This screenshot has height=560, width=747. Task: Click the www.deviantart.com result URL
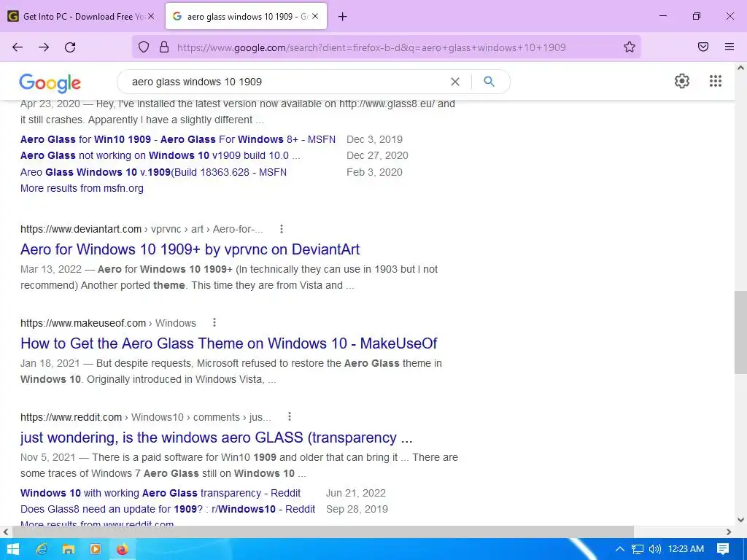[x=81, y=229]
